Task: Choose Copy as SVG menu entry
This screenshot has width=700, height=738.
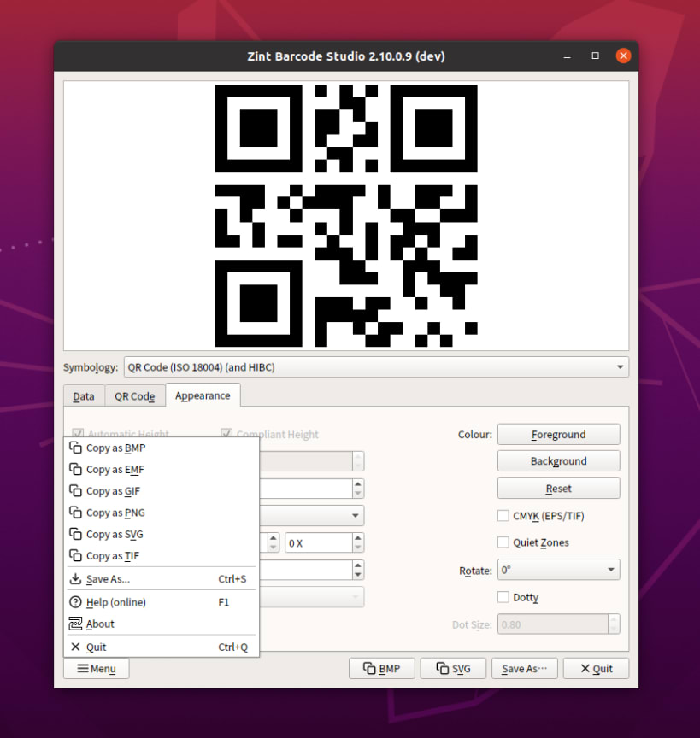Action: [x=162, y=534]
